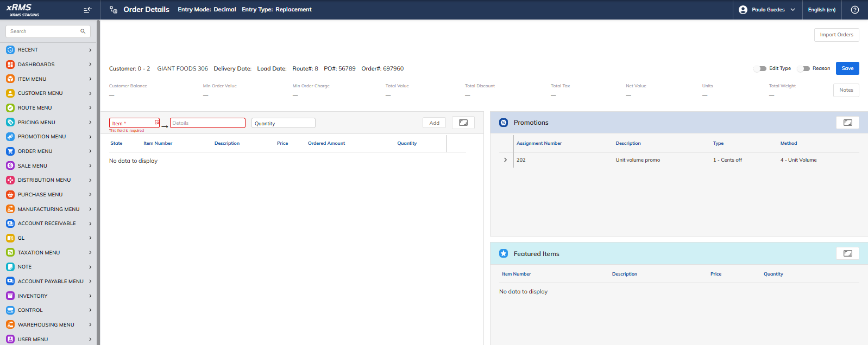
Task: Open item lookup icon in Item field
Action: click(x=157, y=123)
